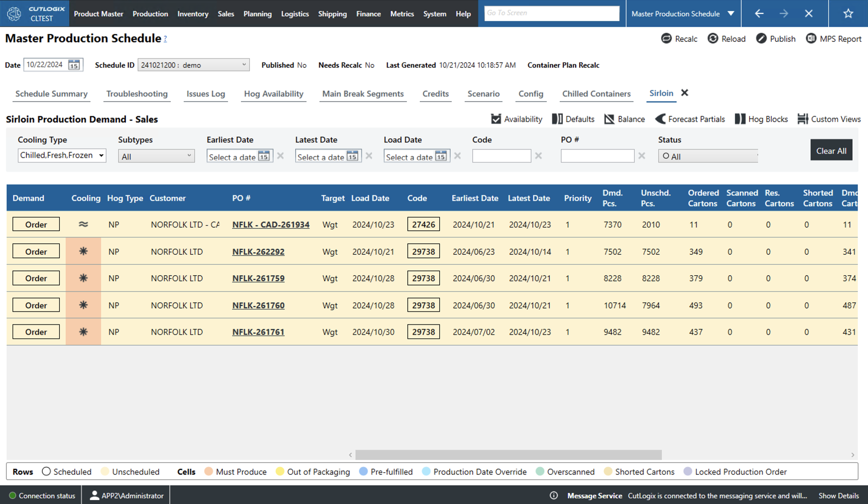The width and height of the screenshot is (868, 504).
Task: Open PO link NFLK-262292
Action: (258, 252)
